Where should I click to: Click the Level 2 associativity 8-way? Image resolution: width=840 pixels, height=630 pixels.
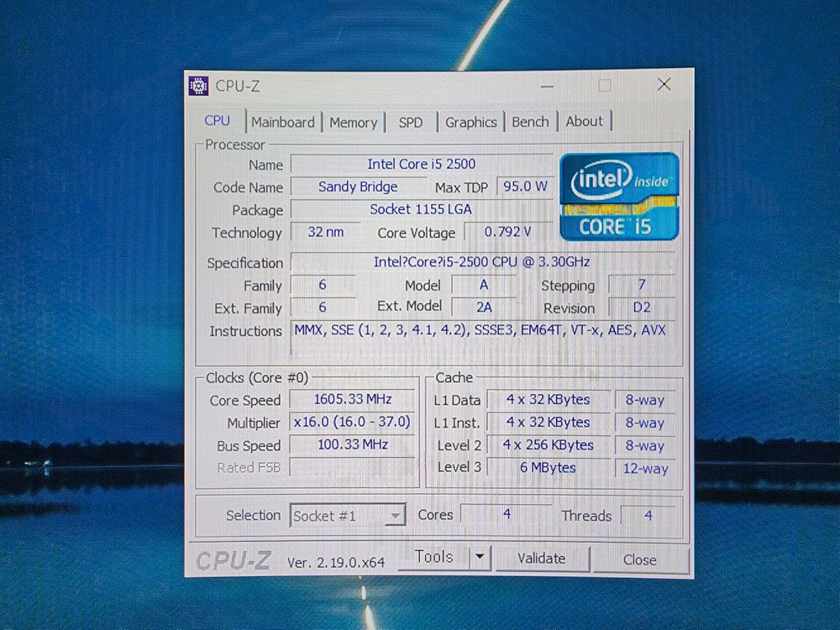pyautogui.click(x=645, y=446)
